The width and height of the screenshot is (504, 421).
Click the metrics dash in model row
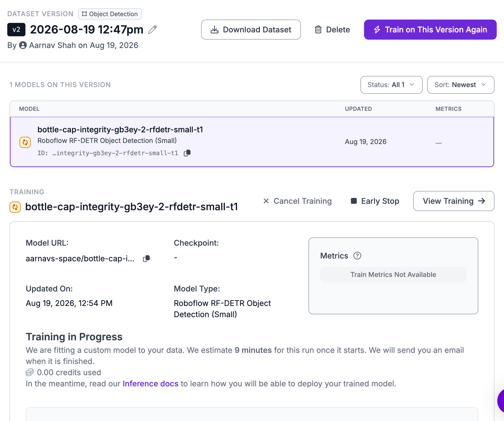coord(439,143)
